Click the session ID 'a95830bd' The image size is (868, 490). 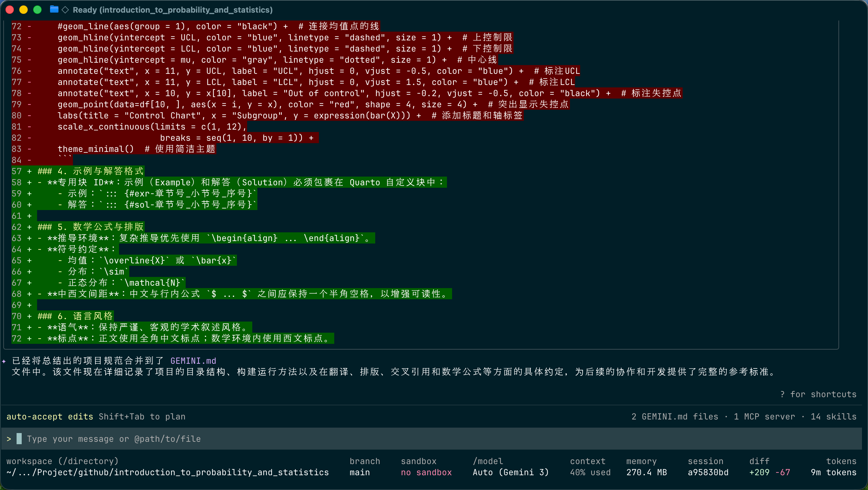point(708,472)
